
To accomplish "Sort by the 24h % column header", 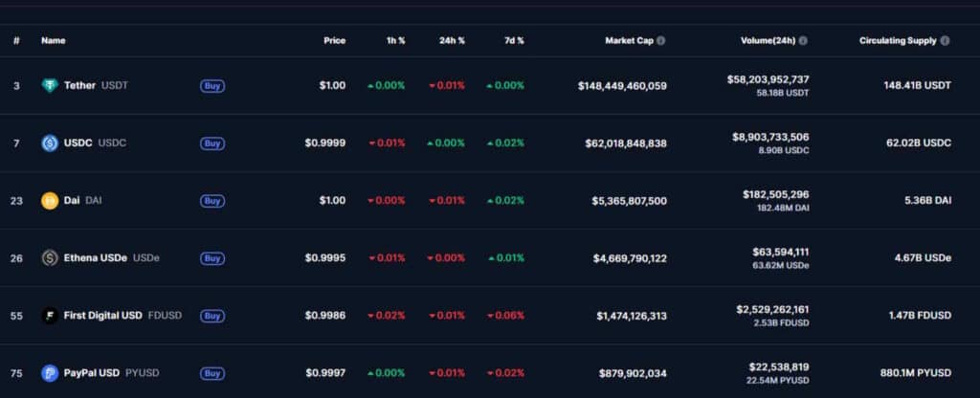I will 452,40.
